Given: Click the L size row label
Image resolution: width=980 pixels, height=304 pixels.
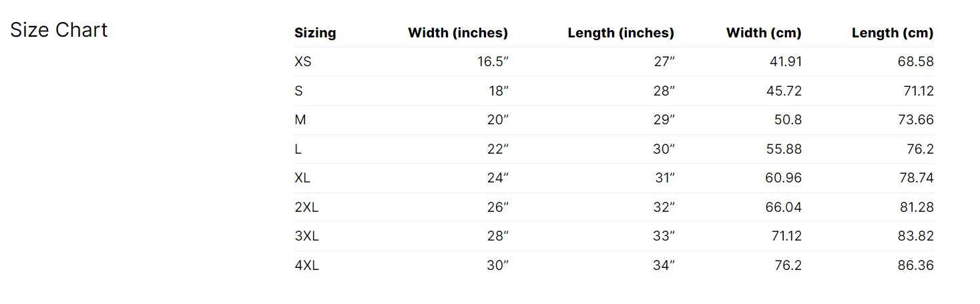Looking at the screenshot, I should coord(298,149).
